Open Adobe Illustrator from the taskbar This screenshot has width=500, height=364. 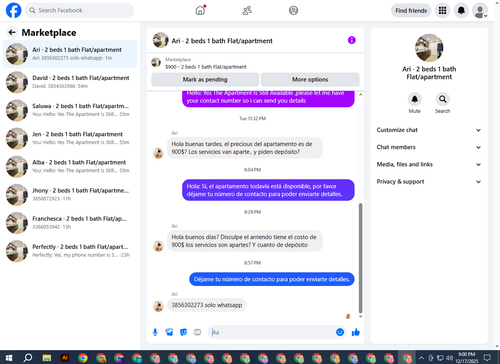pos(65,358)
